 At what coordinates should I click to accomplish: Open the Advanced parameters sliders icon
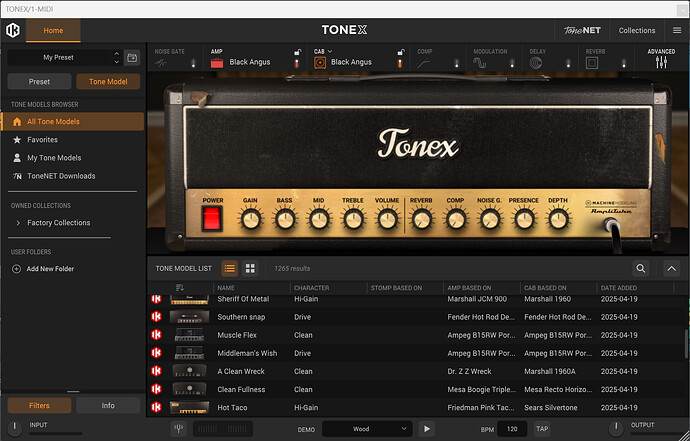click(x=661, y=62)
